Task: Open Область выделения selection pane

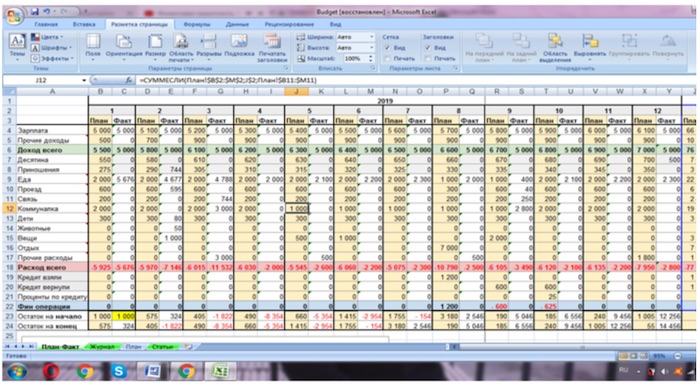Action: coord(555,47)
